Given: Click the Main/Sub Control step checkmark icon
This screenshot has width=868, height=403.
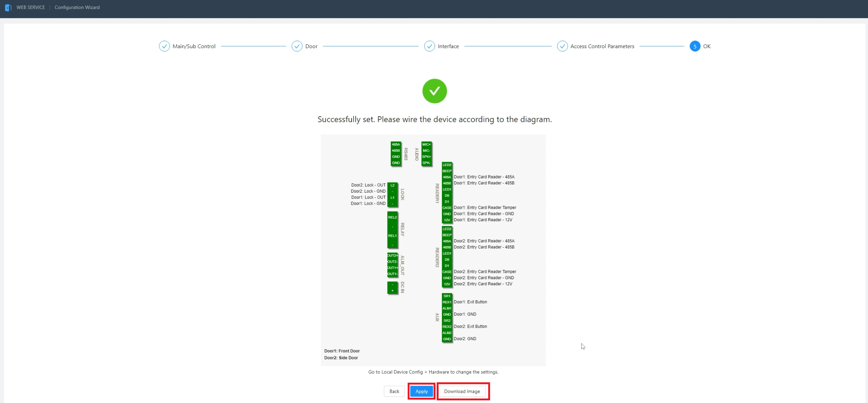Looking at the screenshot, I should coord(164,46).
